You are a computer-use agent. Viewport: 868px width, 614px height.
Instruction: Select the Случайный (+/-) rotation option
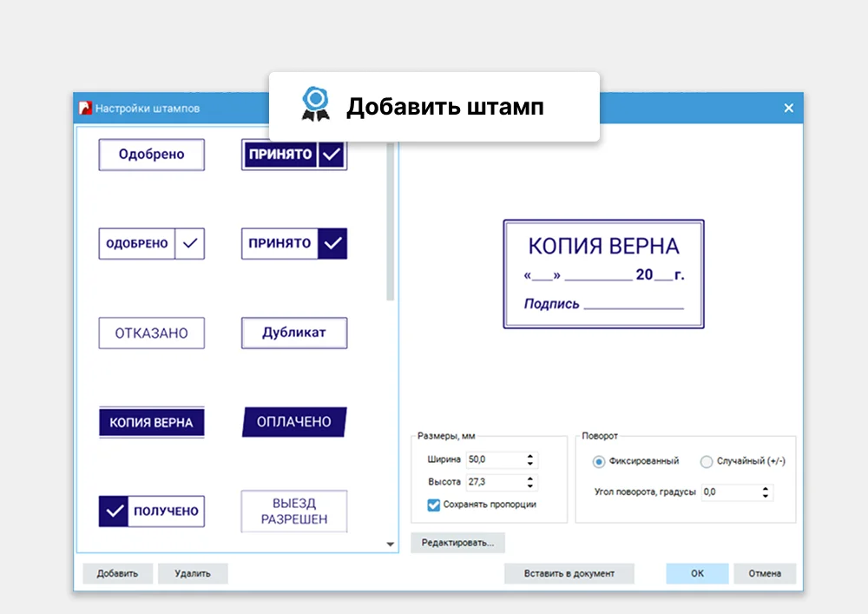coord(707,461)
